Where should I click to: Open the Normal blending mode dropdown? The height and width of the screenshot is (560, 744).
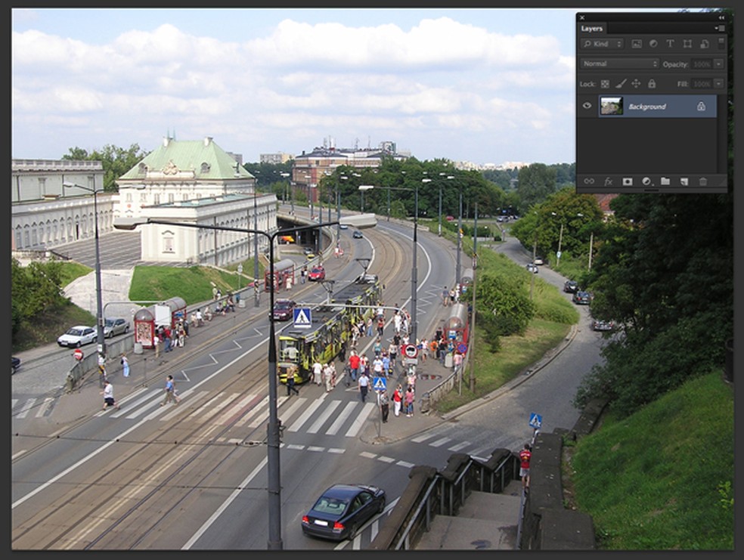tap(620, 63)
